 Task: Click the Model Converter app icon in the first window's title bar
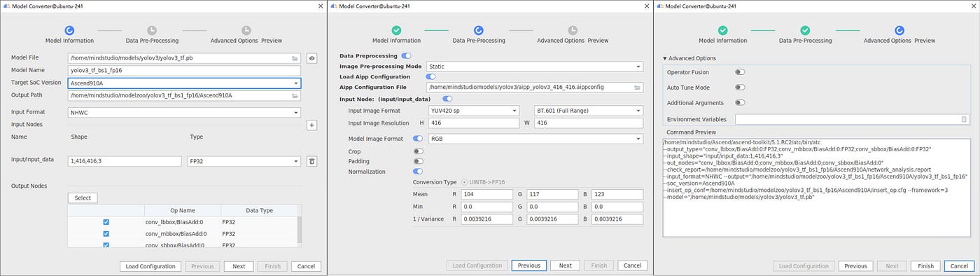tap(6, 6)
